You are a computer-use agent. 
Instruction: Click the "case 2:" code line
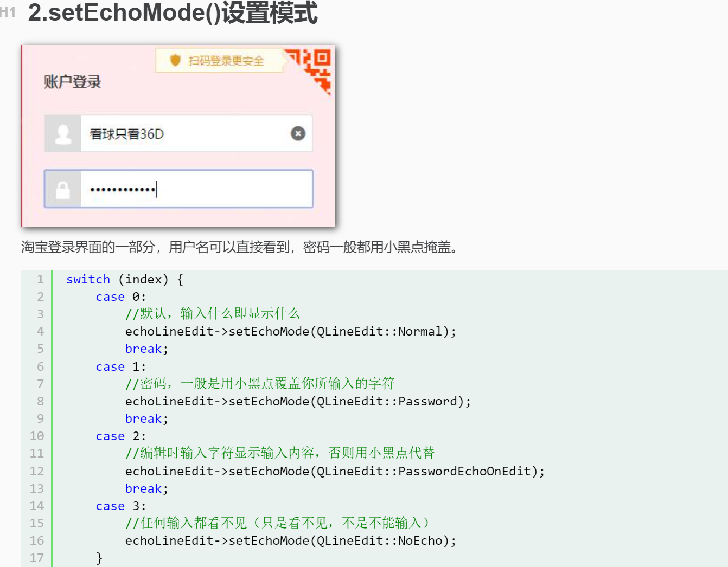(121, 436)
